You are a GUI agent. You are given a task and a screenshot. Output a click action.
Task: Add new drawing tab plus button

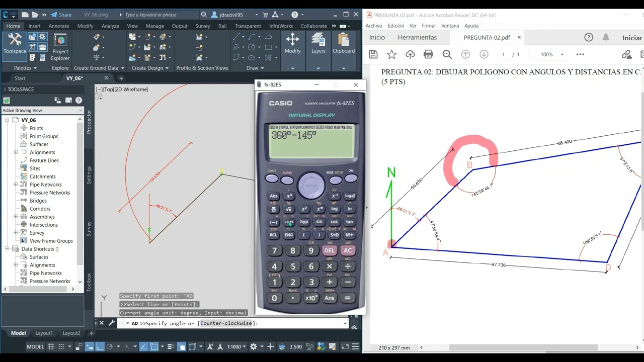pos(121,78)
